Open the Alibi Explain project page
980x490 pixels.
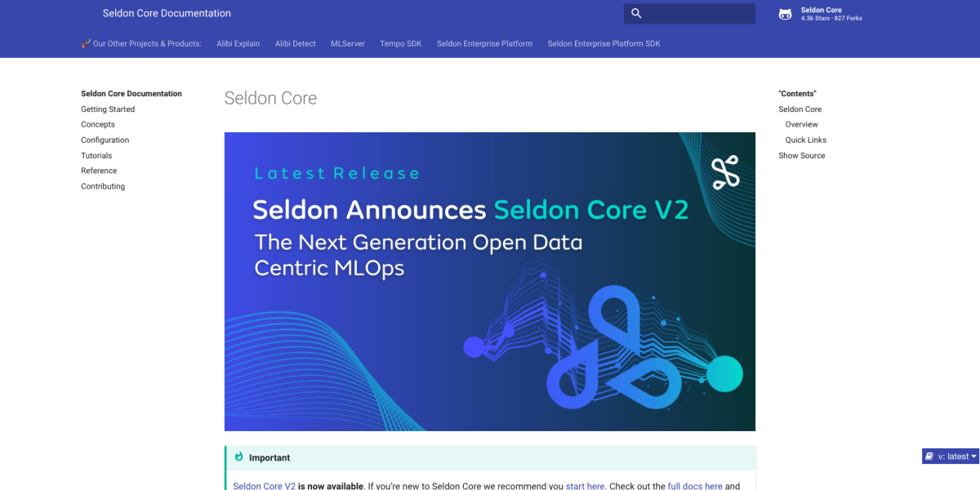238,43
